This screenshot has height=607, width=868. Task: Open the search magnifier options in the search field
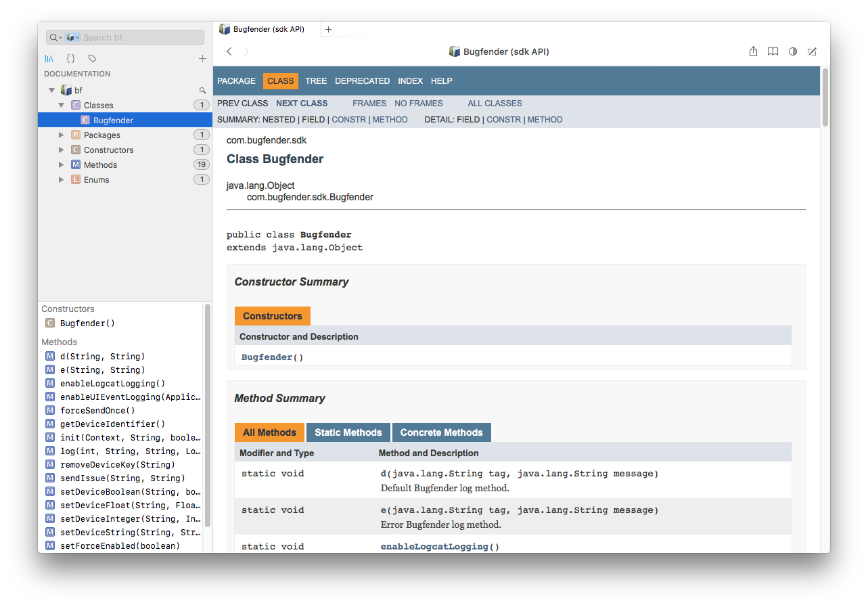click(55, 38)
